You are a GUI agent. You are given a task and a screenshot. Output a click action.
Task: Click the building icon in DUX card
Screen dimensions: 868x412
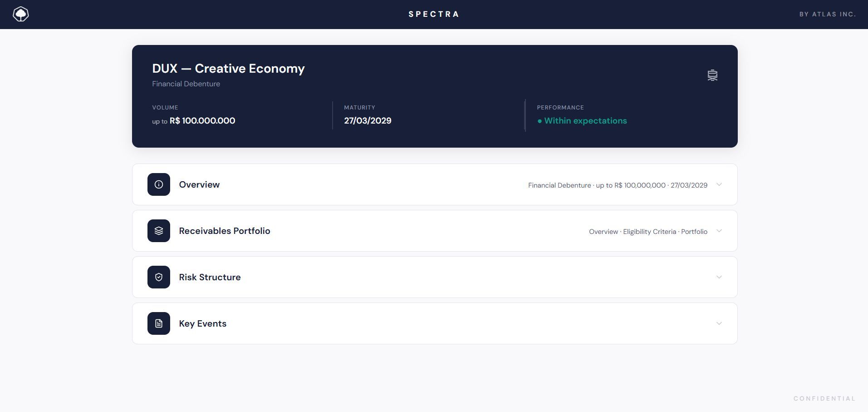(x=712, y=75)
